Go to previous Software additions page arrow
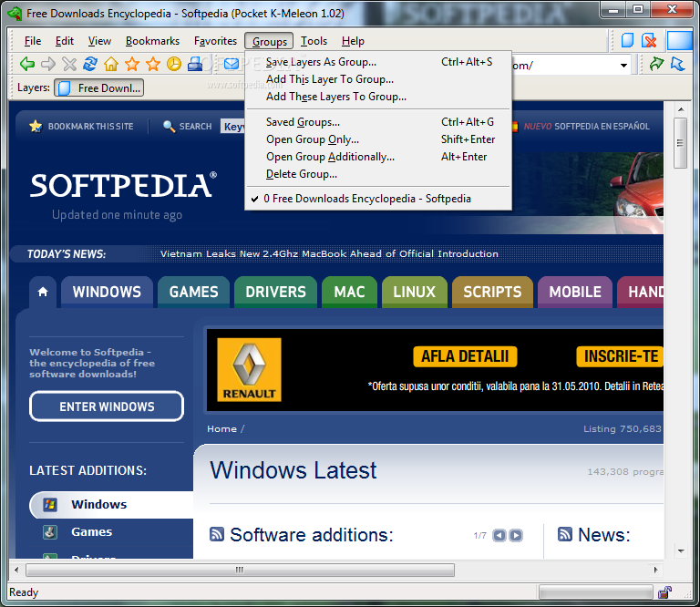The width and height of the screenshot is (700, 607). [499, 535]
